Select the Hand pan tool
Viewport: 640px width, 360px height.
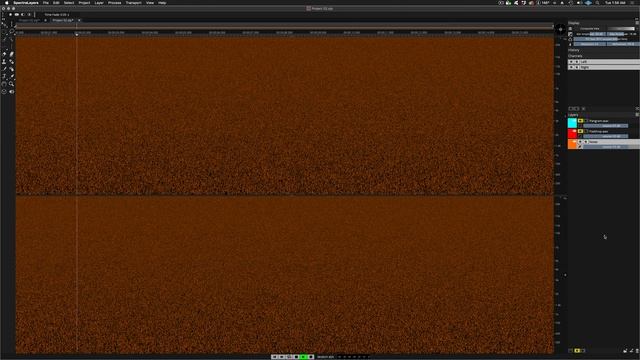click(4, 84)
